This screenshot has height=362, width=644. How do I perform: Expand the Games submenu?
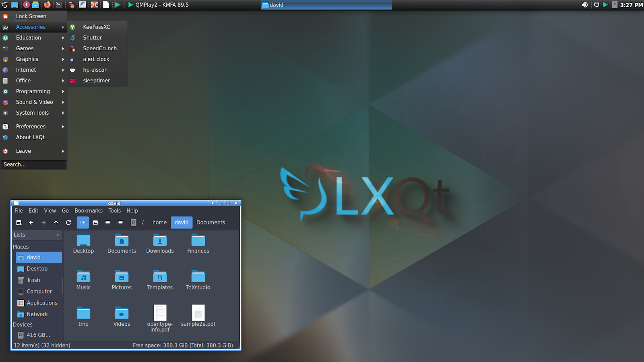[34, 48]
